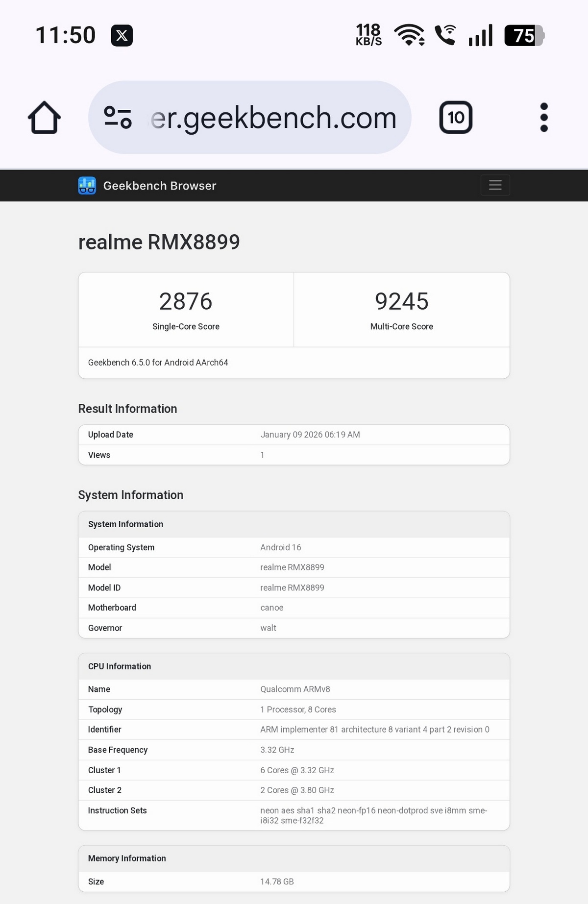Tap the status bar clock 11:50
This screenshot has width=588, height=904.
point(66,35)
